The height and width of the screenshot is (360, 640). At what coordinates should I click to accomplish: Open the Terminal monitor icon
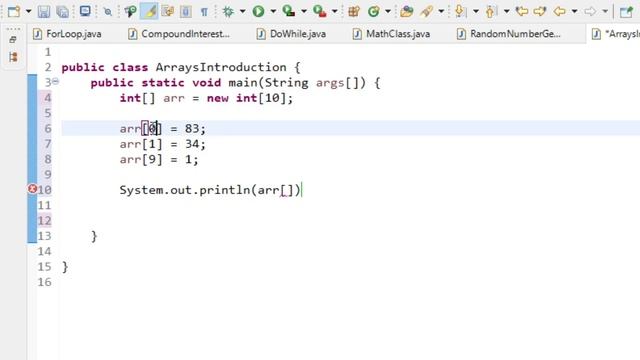click(85, 11)
